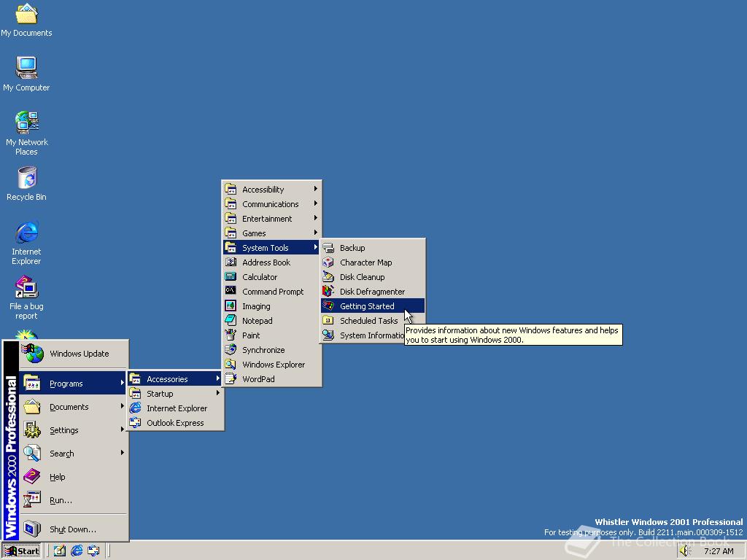Screen dimensions: 747x560
Task: Click the 7:27 AM taskbar clock
Action: tap(719, 551)
